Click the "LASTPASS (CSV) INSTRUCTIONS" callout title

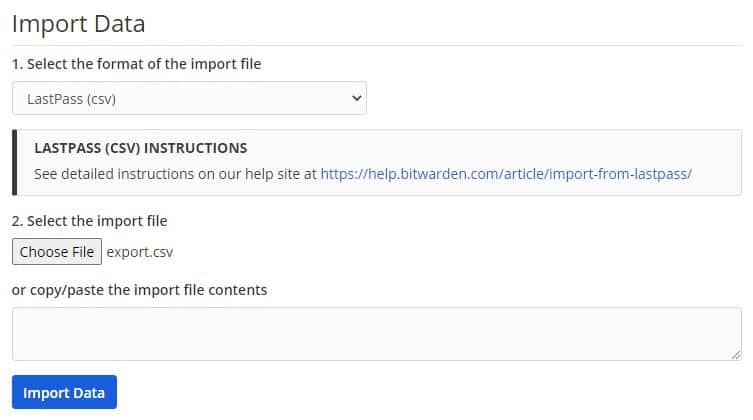(141, 148)
